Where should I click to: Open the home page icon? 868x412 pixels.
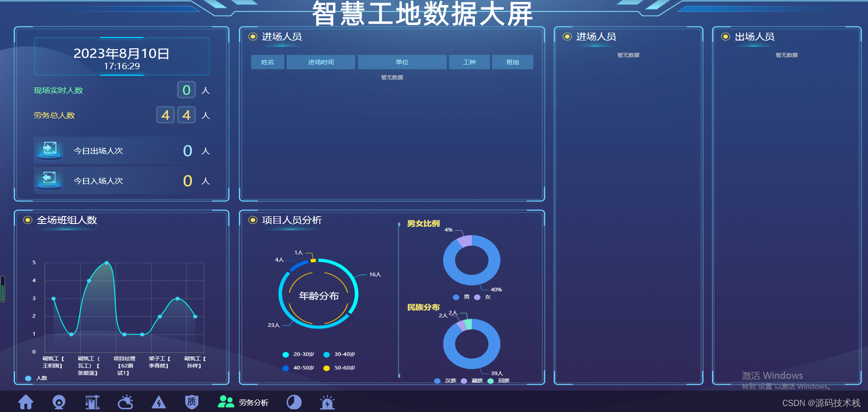(x=26, y=402)
